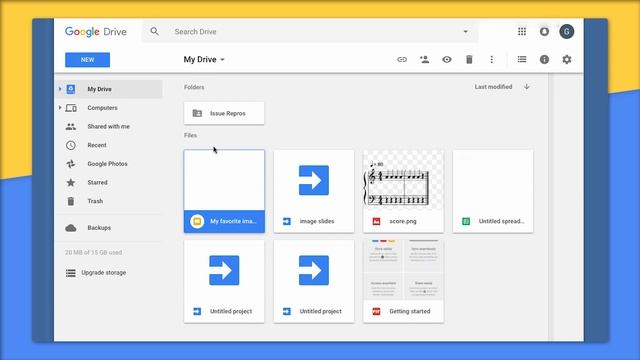Open the notifications bell icon
This screenshot has height=360, width=640.
[x=544, y=31]
